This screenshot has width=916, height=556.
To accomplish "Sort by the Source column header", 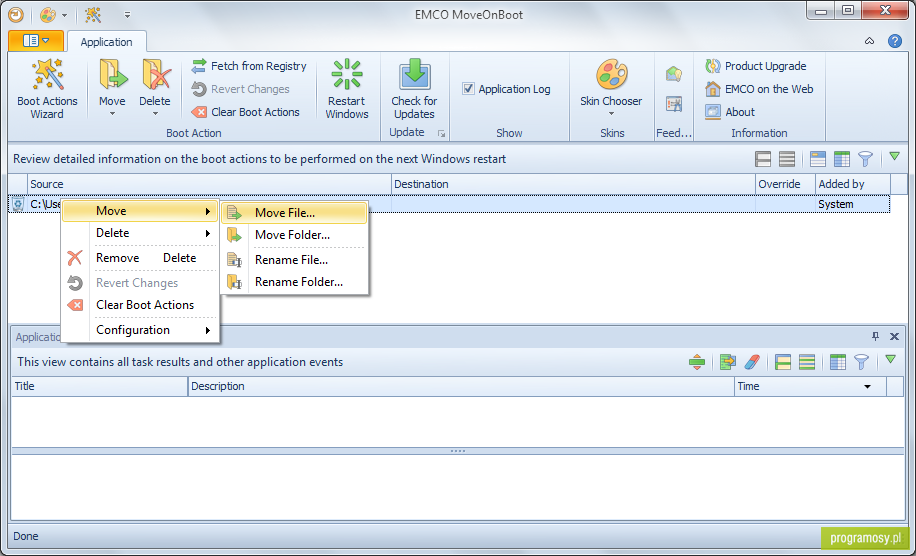I will pyautogui.click(x=209, y=184).
